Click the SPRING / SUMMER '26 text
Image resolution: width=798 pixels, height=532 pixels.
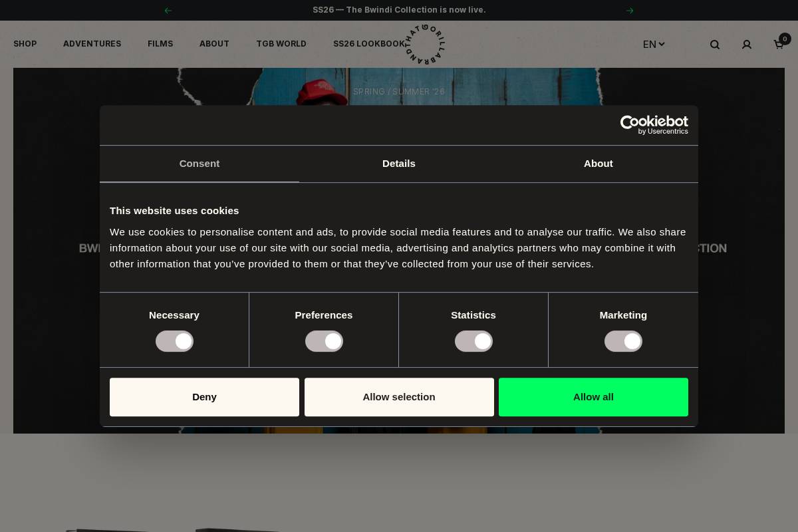click(399, 92)
